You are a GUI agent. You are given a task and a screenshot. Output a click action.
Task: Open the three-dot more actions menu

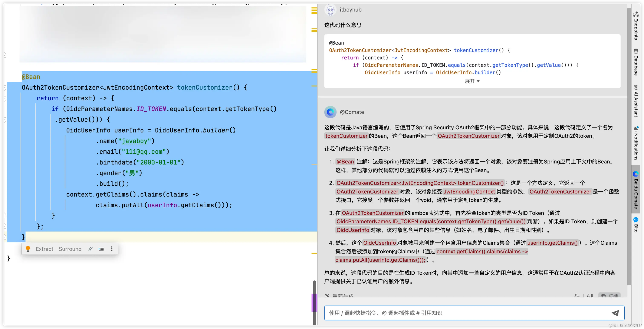pyautogui.click(x=112, y=249)
